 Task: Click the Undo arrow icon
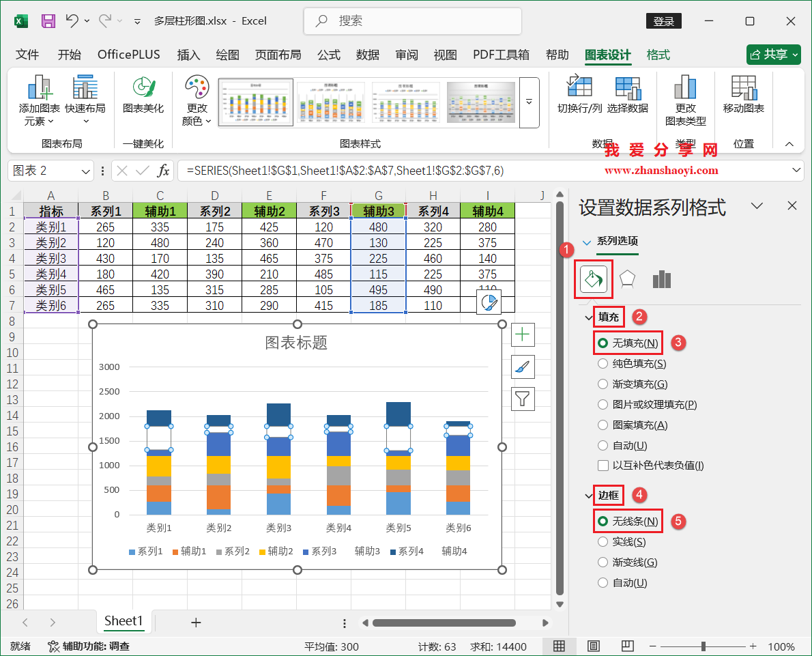click(72, 20)
